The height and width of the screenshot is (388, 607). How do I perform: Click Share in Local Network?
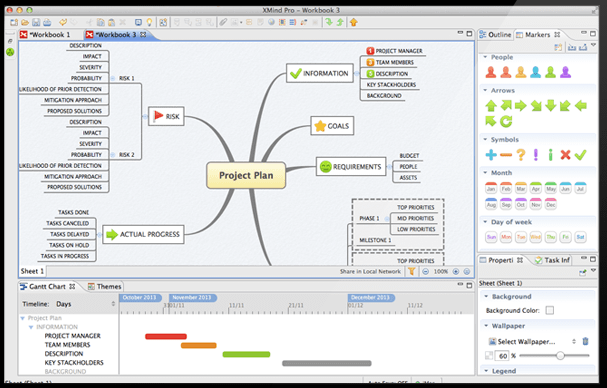point(370,271)
